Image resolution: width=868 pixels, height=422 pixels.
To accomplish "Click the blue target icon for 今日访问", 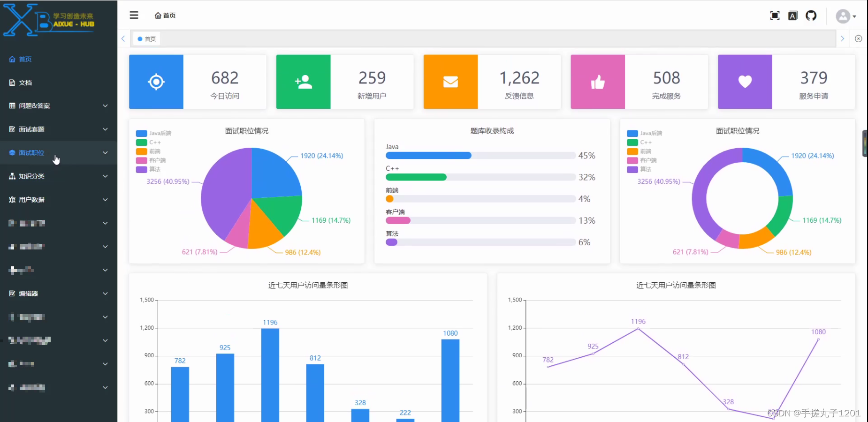I will point(156,82).
